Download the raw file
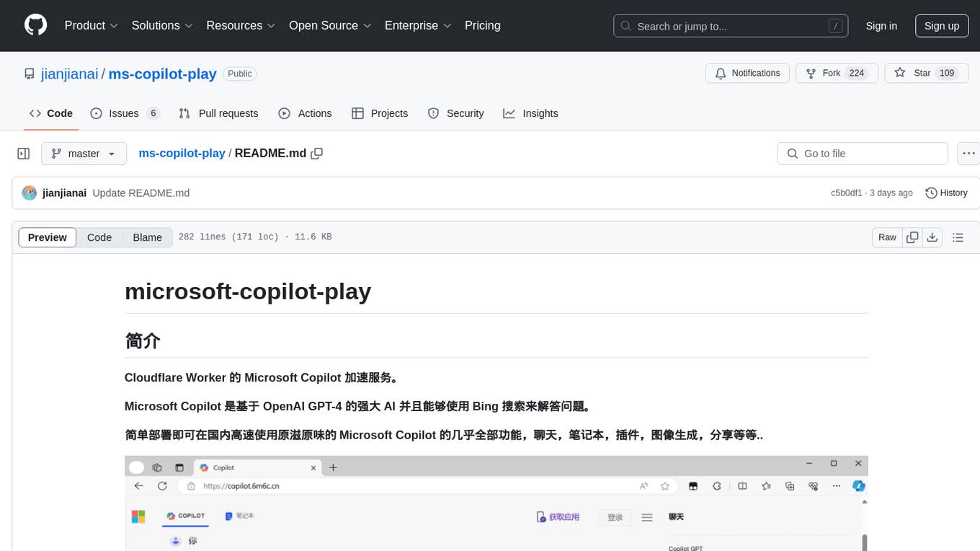This screenshot has width=980, height=551. 932,237
